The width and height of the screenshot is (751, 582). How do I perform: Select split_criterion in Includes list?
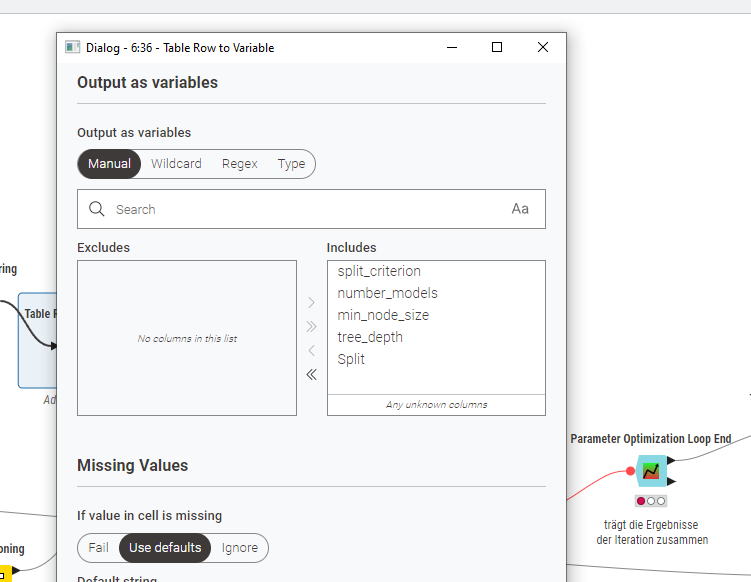tap(379, 271)
